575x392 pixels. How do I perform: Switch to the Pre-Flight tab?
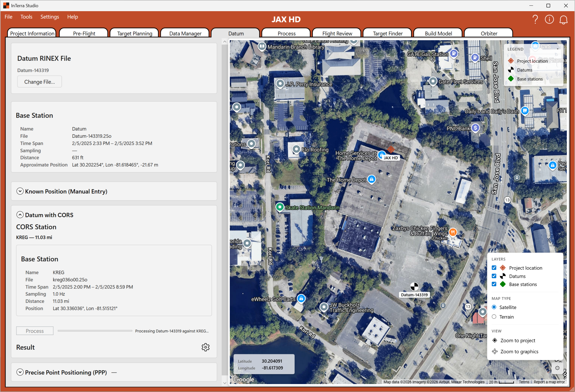[x=84, y=33]
